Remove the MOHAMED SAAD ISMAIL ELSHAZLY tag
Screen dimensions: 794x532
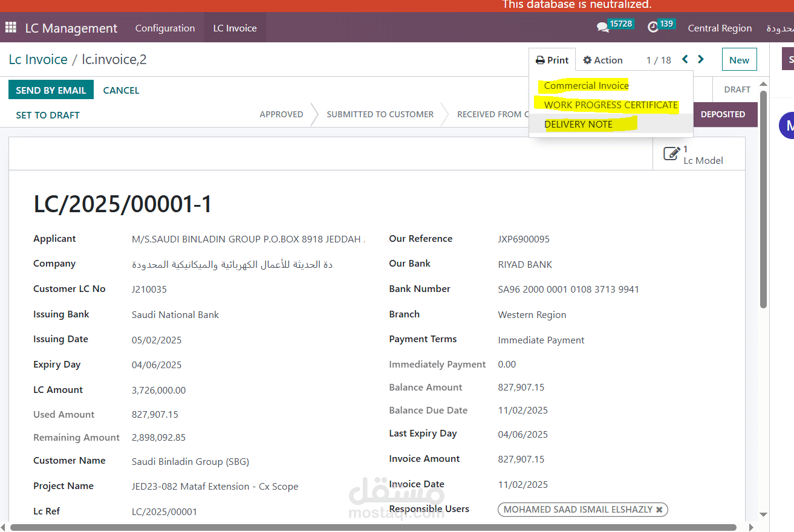pyautogui.click(x=659, y=510)
